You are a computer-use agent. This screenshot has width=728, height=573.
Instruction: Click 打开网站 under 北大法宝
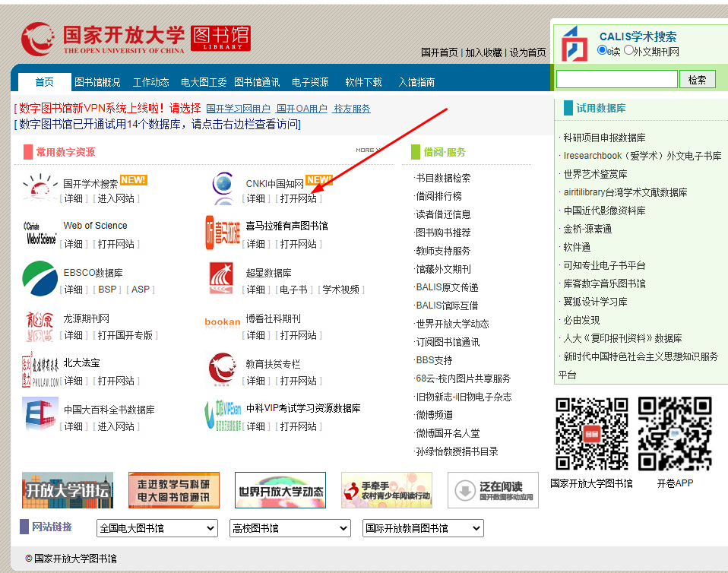[x=116, y=381]
